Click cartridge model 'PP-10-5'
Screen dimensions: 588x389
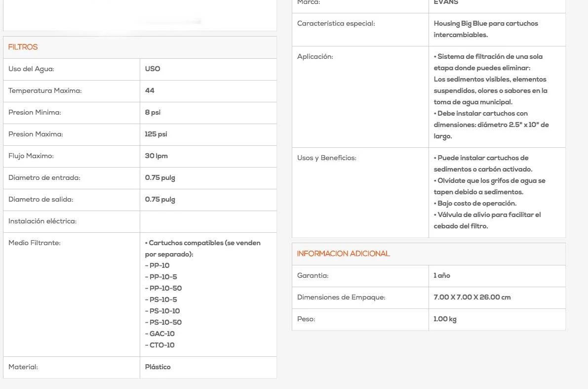[163, 277]
